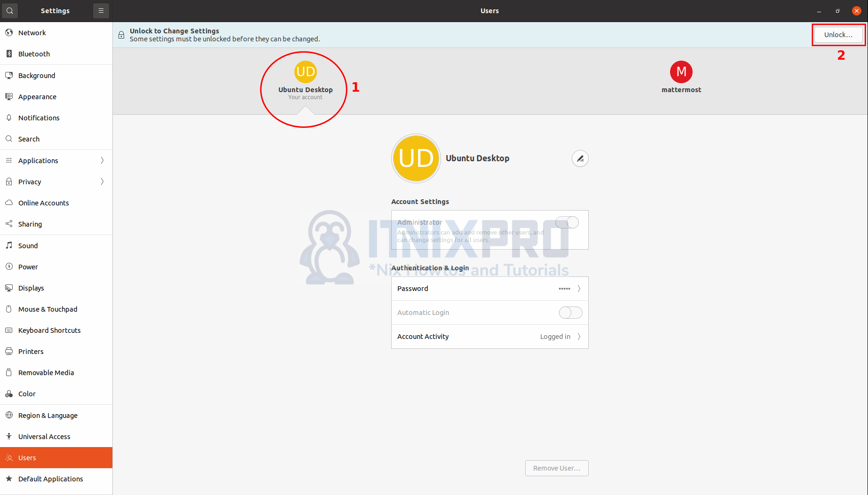Expand the Privacy sidebar entry
868x495 pixels.
[x=102, y=181]
